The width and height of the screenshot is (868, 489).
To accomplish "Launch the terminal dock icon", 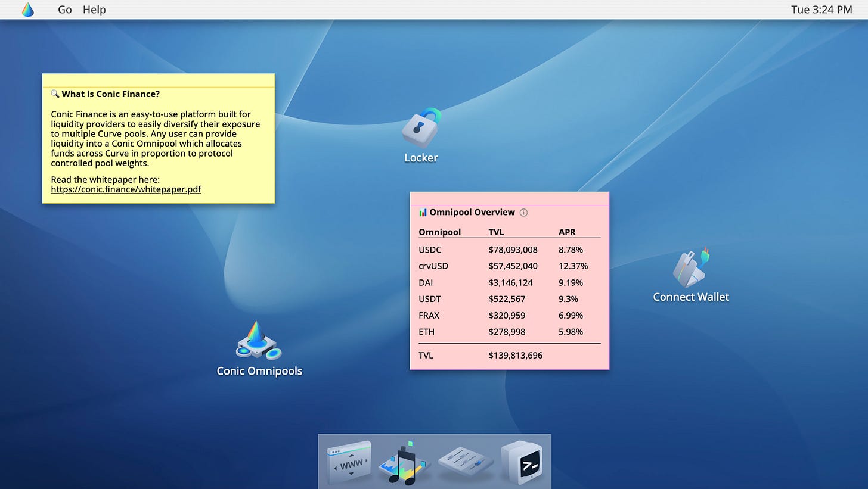I will point(522,462).
